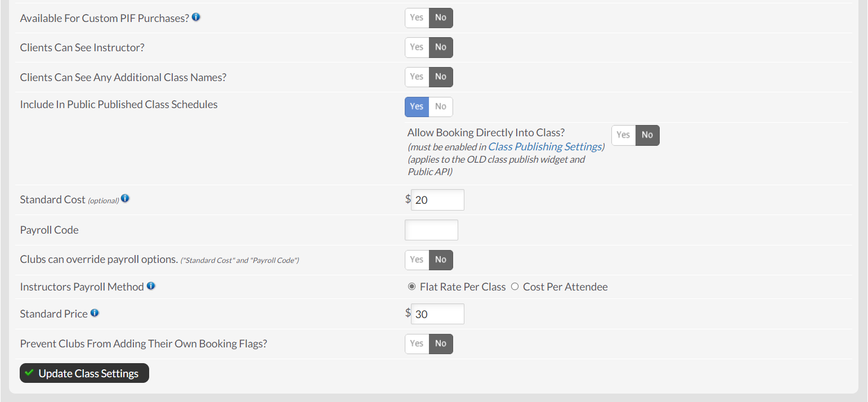Click info icon beside Instructors Payroll Method

[151, 286]
